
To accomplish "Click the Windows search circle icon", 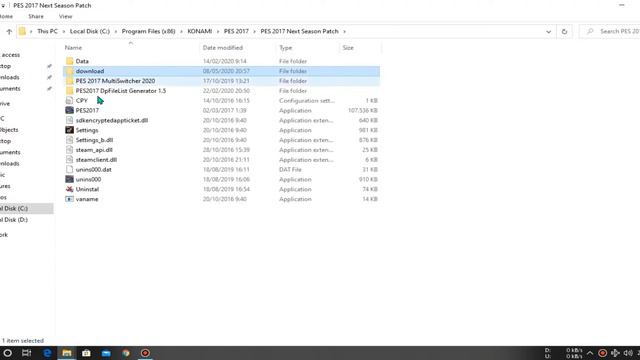I will (x=7, y=353).
